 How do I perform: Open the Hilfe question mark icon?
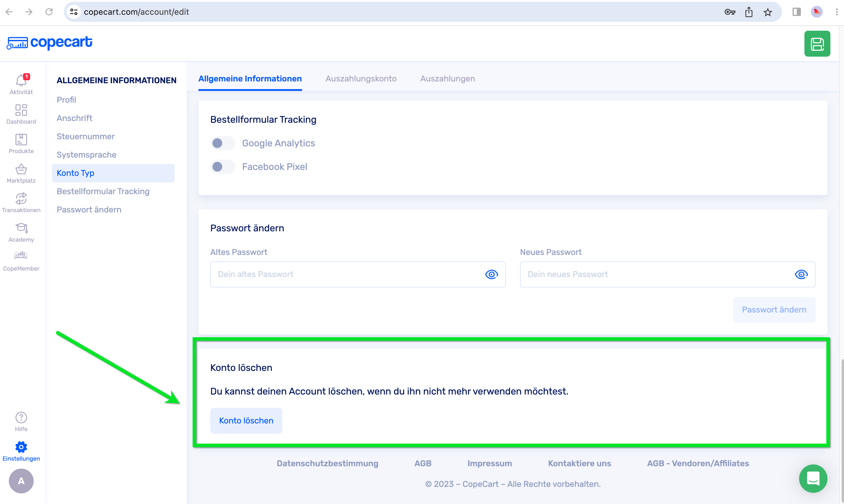(21, 418)
